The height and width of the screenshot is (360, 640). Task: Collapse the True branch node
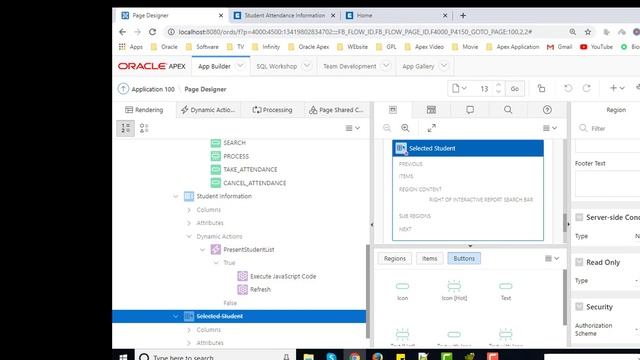point(216,263)
